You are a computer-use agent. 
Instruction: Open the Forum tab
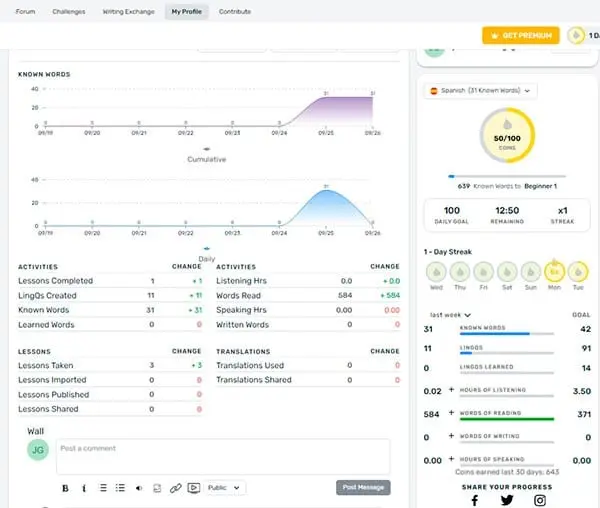pos(25,11)
